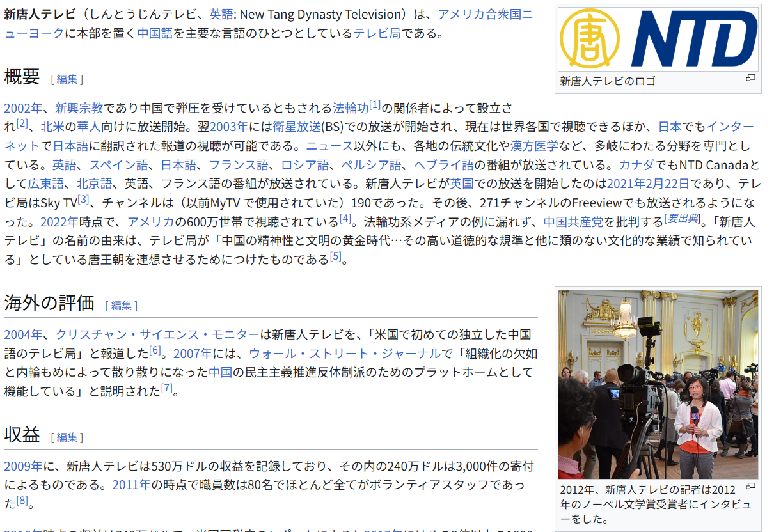
Task: Open the NTD logo thumbnail
Action: point(658,39)
